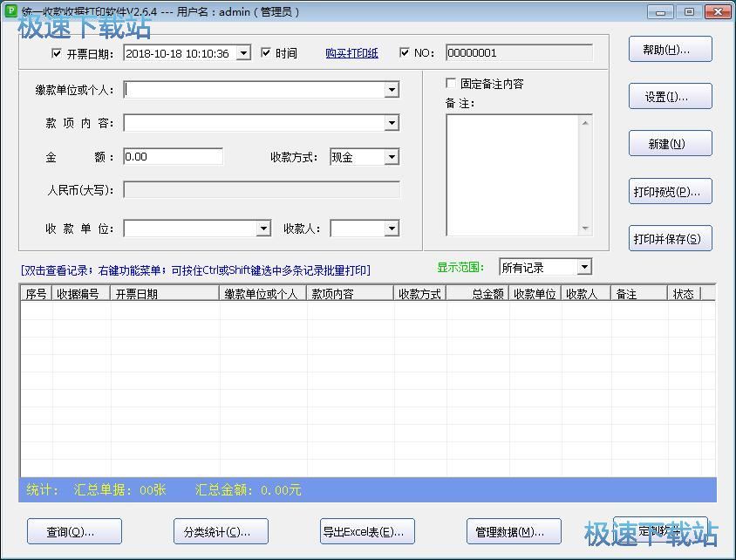The height and width of the screenshot is (560, 736).
Task: Expand the 缴款单位或个人 dropdown
Action: [392, 90]
